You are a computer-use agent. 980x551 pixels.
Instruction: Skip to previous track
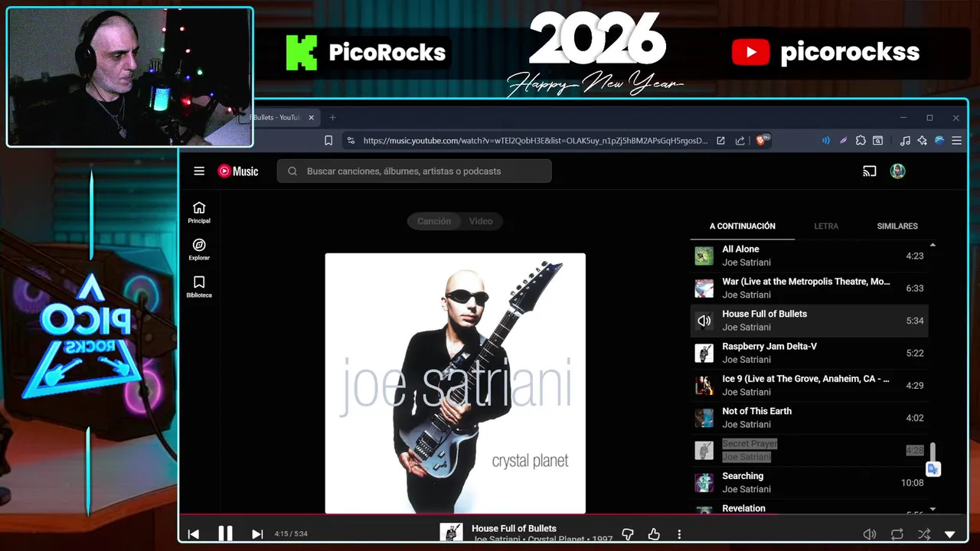pos(194,534)
